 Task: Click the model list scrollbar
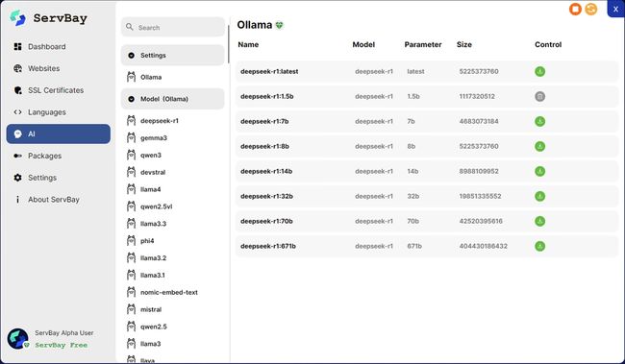click(x=229, y=44)
